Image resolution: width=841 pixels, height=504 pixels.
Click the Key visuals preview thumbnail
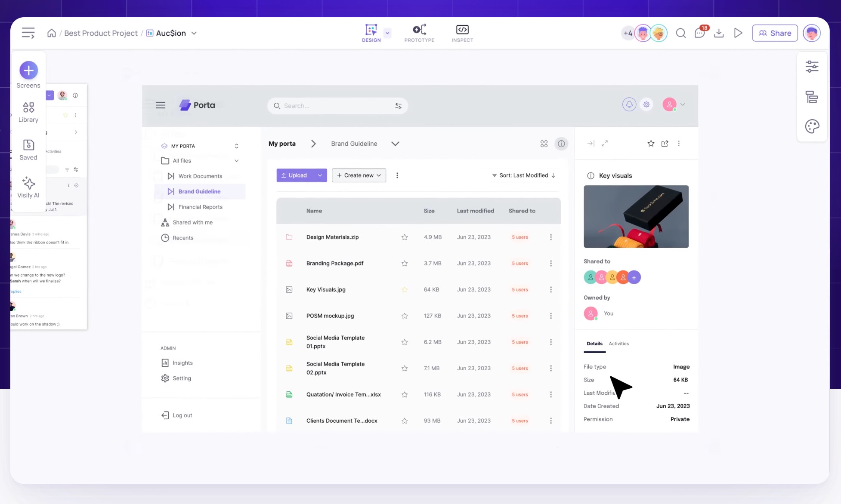point(636,216)
